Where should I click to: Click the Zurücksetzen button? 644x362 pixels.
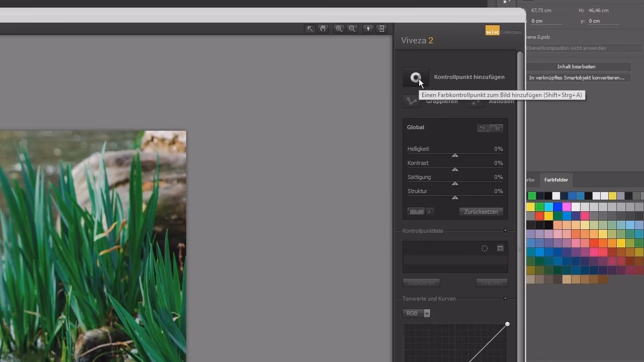coord(480,211)
